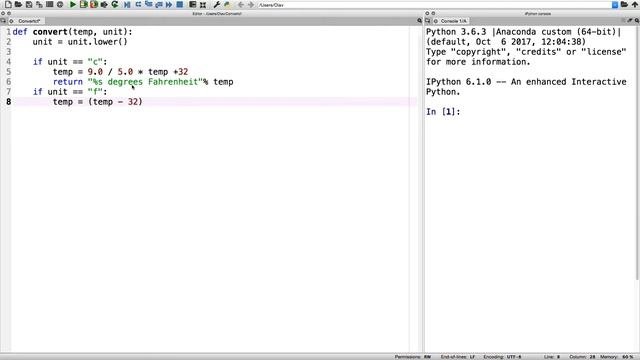
Task: Open the working directory dropdown arrow
Action: coord(615,5)
